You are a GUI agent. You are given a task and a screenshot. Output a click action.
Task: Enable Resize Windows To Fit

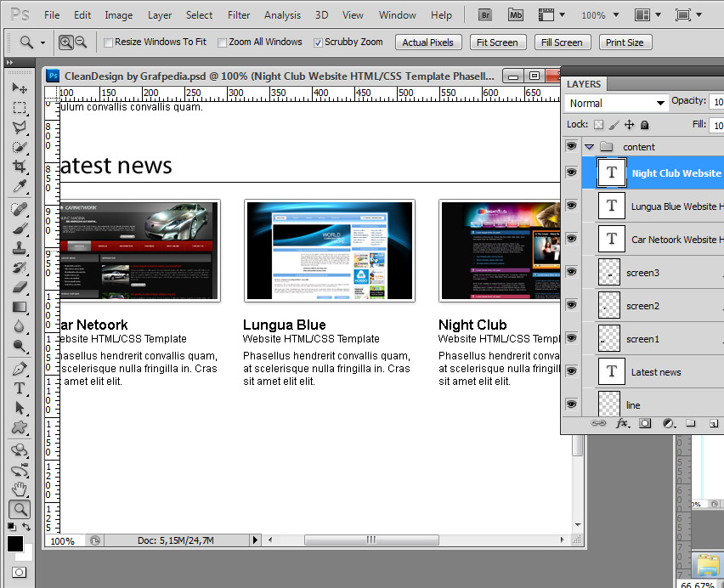(108, 43)
